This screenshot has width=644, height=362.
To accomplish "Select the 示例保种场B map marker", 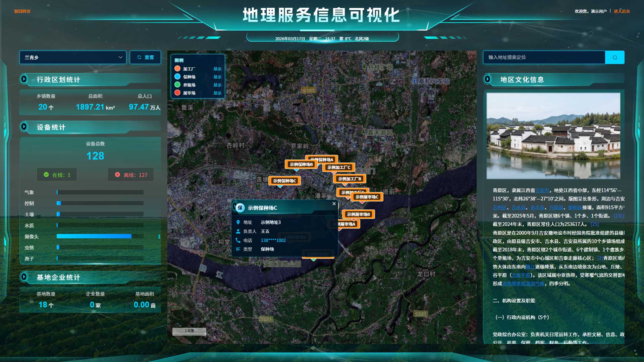I will coord(301,164).
